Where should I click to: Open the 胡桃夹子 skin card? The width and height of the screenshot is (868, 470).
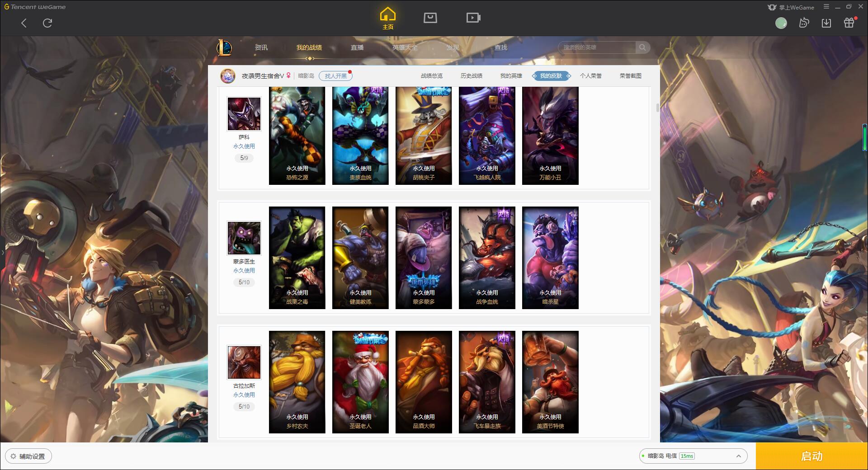(x=424, y=136)
